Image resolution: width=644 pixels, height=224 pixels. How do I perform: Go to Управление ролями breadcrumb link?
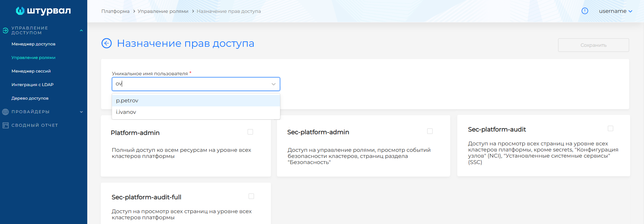click(x=163, y=11)
